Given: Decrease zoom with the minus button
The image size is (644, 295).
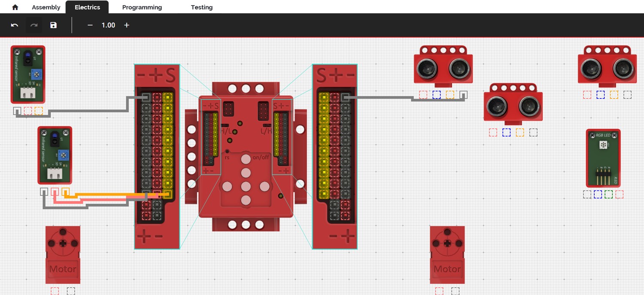Looking at the screenshot, I should click(x=90, y=25).
